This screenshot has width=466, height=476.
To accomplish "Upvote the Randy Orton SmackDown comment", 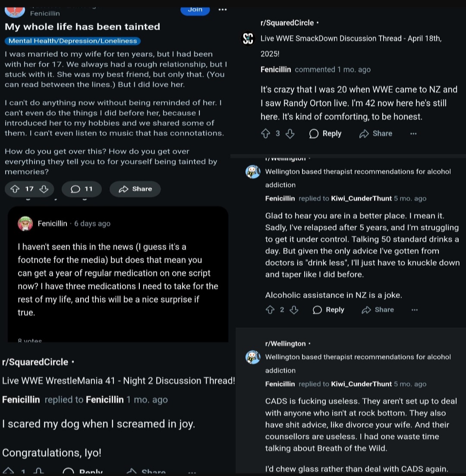I will [266, 134].
